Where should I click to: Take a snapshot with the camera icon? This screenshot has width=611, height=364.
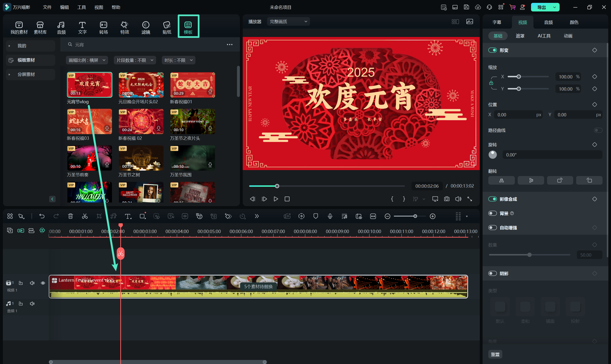coord(447,199)
